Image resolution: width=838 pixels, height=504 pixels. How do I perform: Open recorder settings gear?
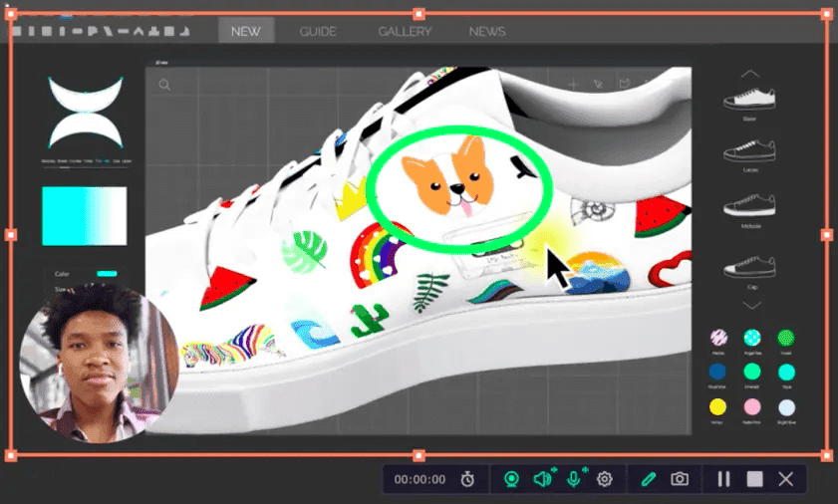tap(605, 479)
